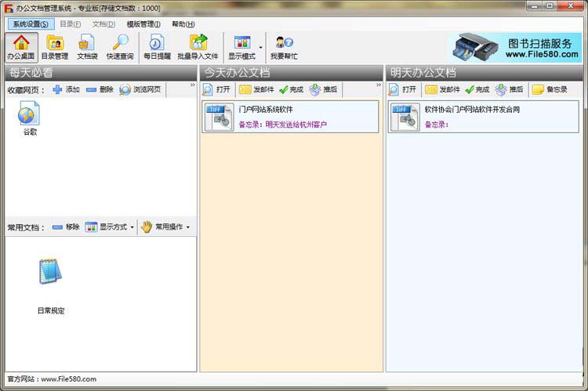Open the 文档袋 toolbar icon
Image resolution: width=588 pixels, height=391 pixels.
pyautogui.click(x=86, y=47)
